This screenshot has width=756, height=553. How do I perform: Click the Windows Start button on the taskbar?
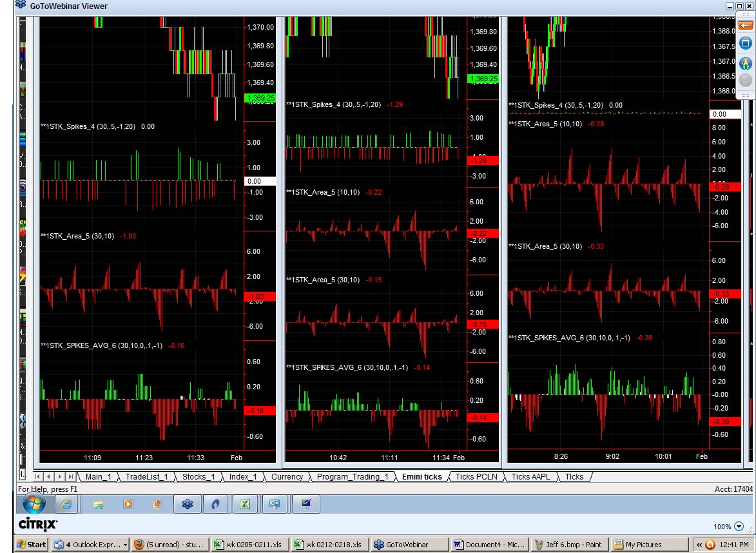[32, 545]
